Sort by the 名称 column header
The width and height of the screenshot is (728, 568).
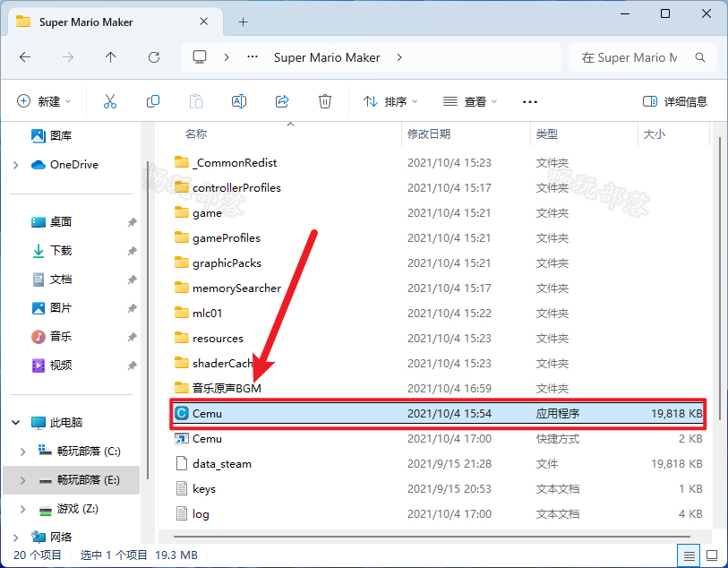(x=195, y=134)
